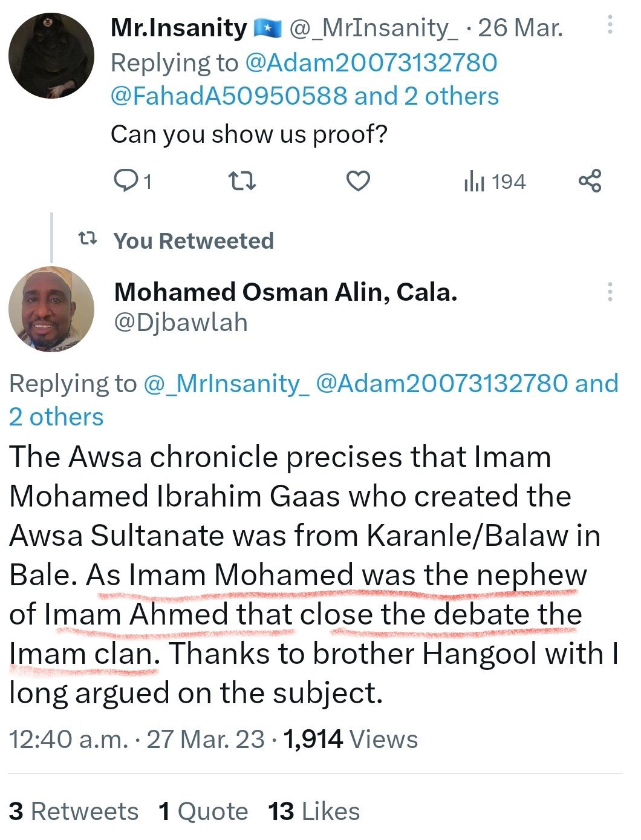Share Mr.Insanity's tweet
Screen dimensions: 641x840
[590, 181]
